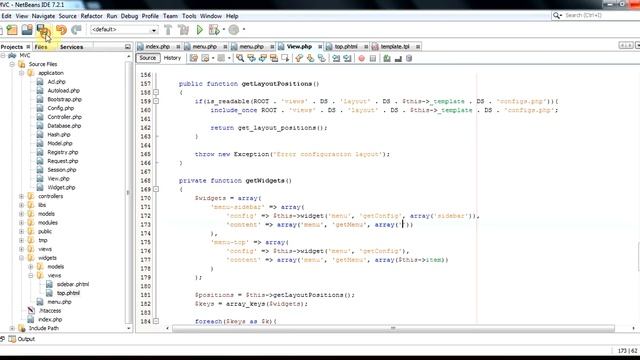The width and height of the screenshot is (640, 360).
Task: Click Shift Line Right icon in editor toolbar
Action: point(347,58)
